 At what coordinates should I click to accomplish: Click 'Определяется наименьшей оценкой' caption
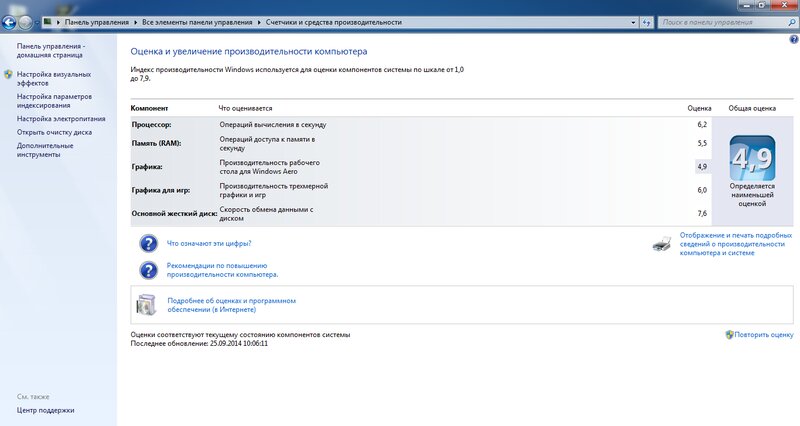click(752, 195)
